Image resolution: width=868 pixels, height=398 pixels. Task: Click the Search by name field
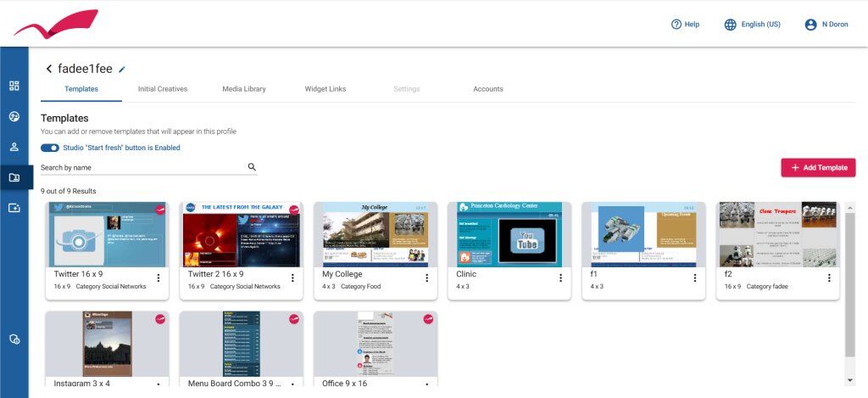click(140, 168)
